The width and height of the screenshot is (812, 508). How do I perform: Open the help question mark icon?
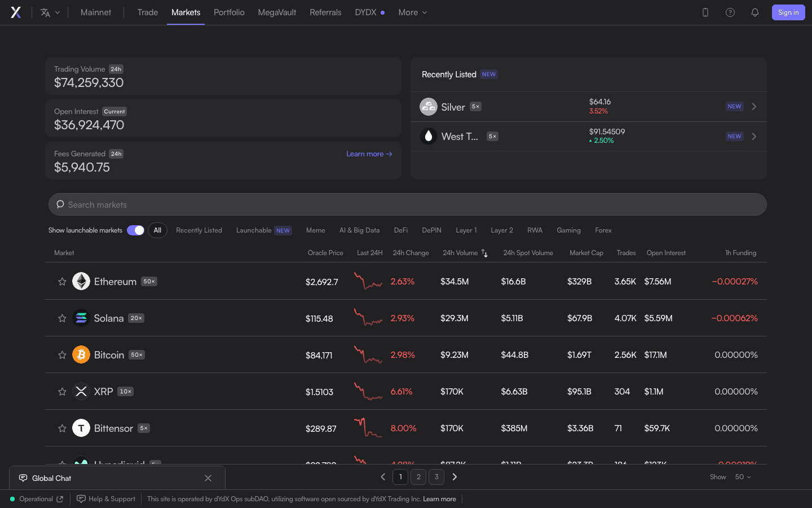[730, 12]
